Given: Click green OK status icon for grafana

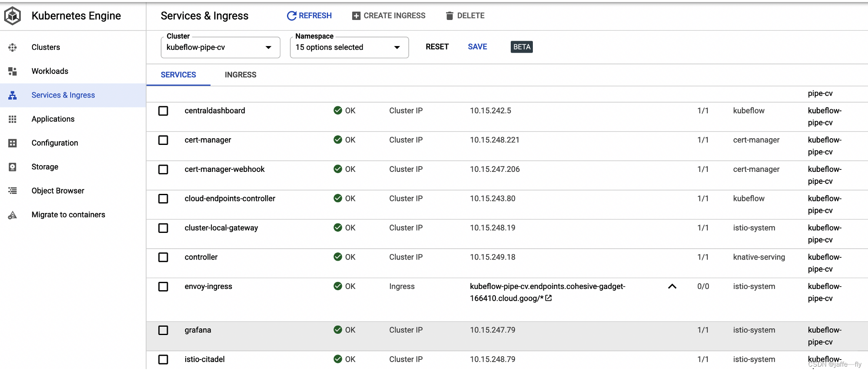Looking at the screenshot, I should click(338, 330).
